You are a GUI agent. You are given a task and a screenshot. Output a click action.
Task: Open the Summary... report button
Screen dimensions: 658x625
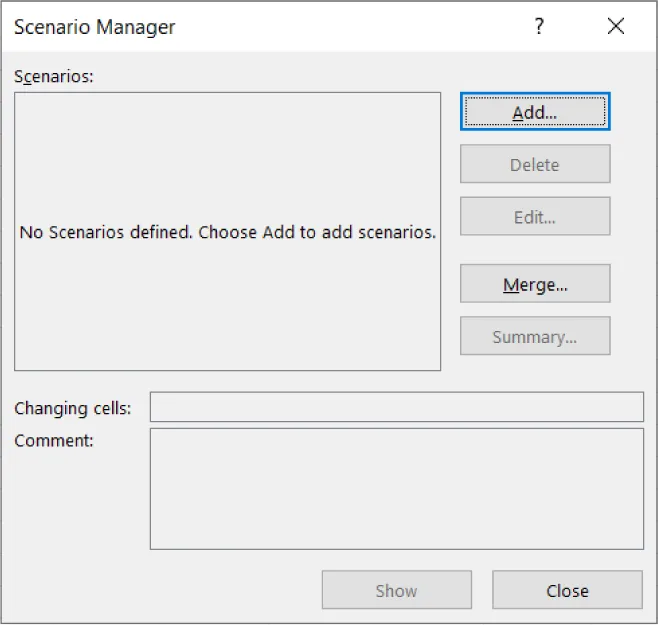click(534, 337)
